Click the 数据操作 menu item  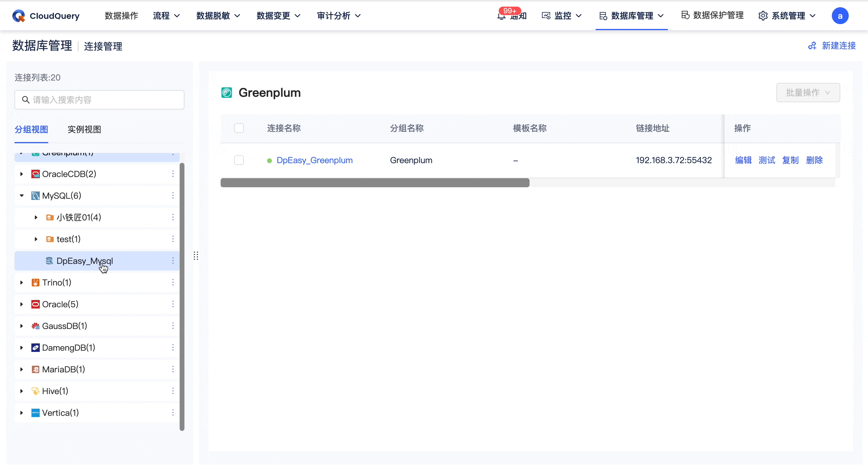click(x=121, y=15)
